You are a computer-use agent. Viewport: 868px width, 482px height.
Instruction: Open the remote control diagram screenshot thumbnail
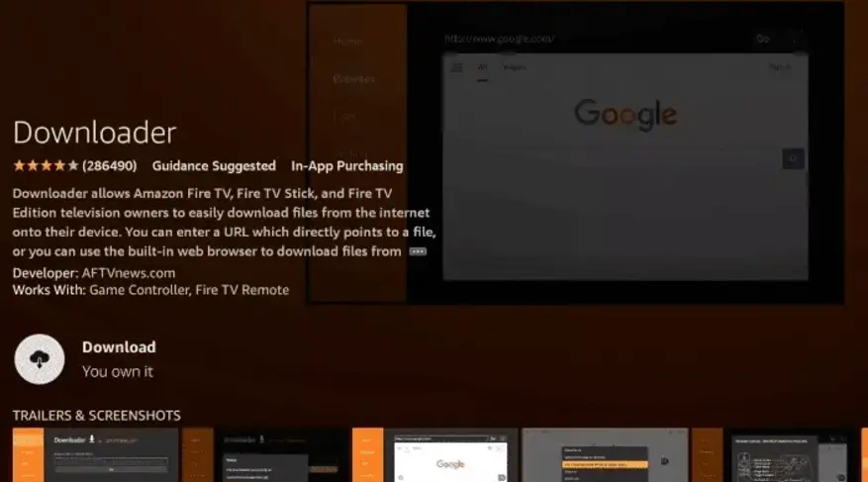[x=788, y=454]
